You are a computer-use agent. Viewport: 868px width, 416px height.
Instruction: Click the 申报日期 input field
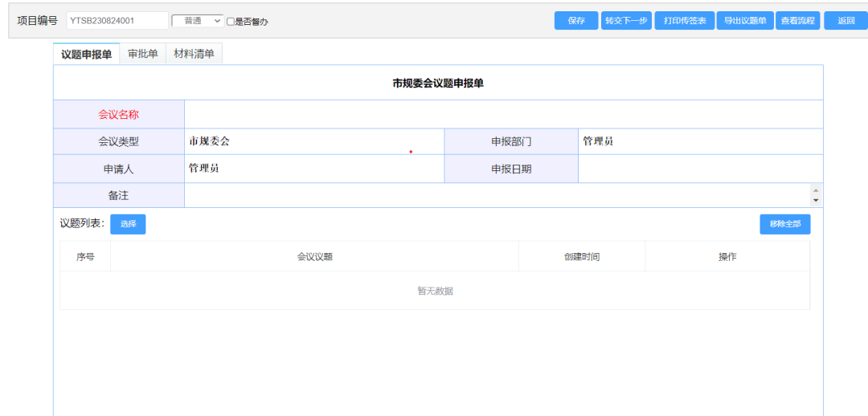pos(700,169)
